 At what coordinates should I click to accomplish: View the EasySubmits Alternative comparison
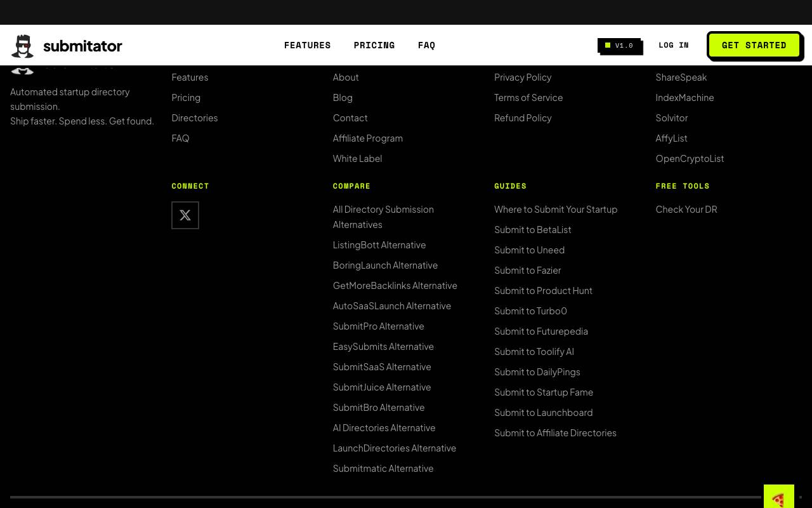[x=383, y=346]
